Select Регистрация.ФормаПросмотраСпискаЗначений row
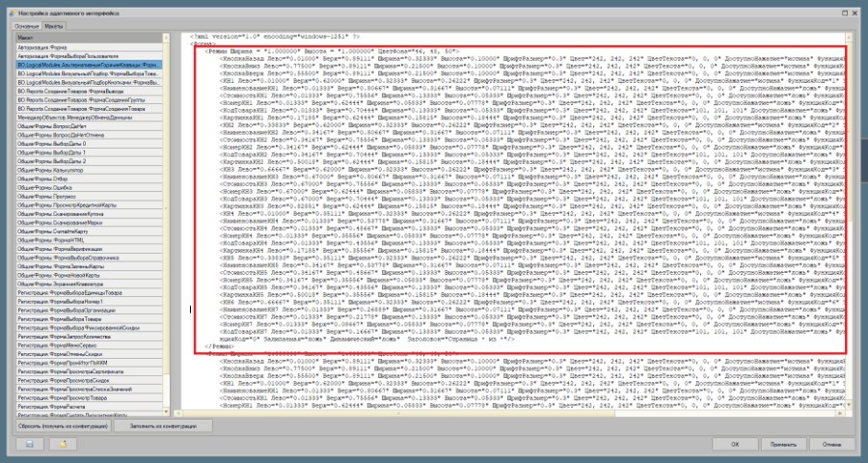Viewport: 868px width, 463px height. click(89, 390)
